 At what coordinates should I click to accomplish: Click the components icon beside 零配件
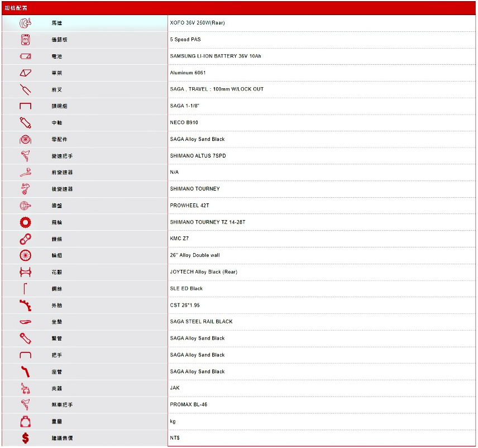pos(25,139)
